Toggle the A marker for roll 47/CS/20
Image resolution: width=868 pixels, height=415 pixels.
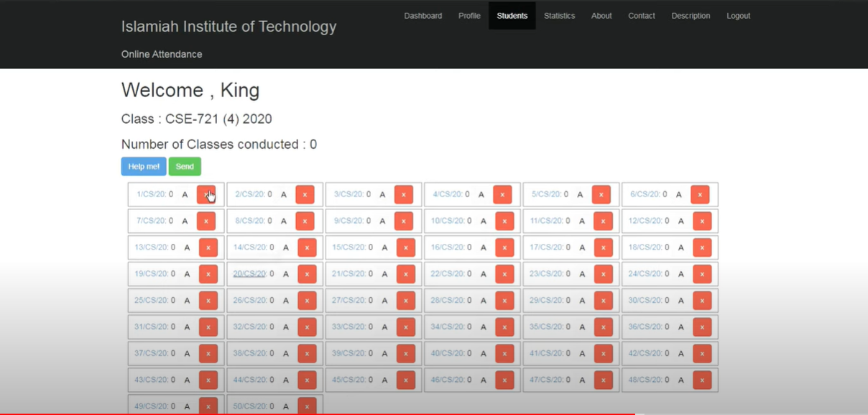581,380
